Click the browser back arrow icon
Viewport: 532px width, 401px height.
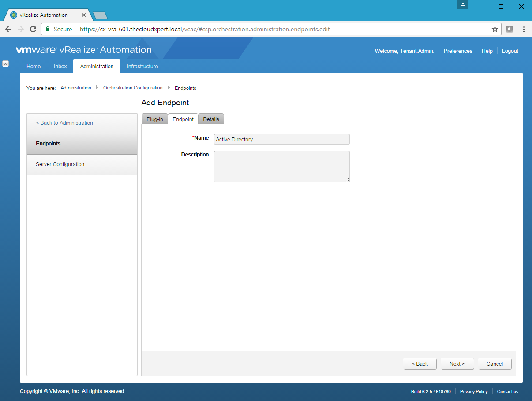[8, 29]
